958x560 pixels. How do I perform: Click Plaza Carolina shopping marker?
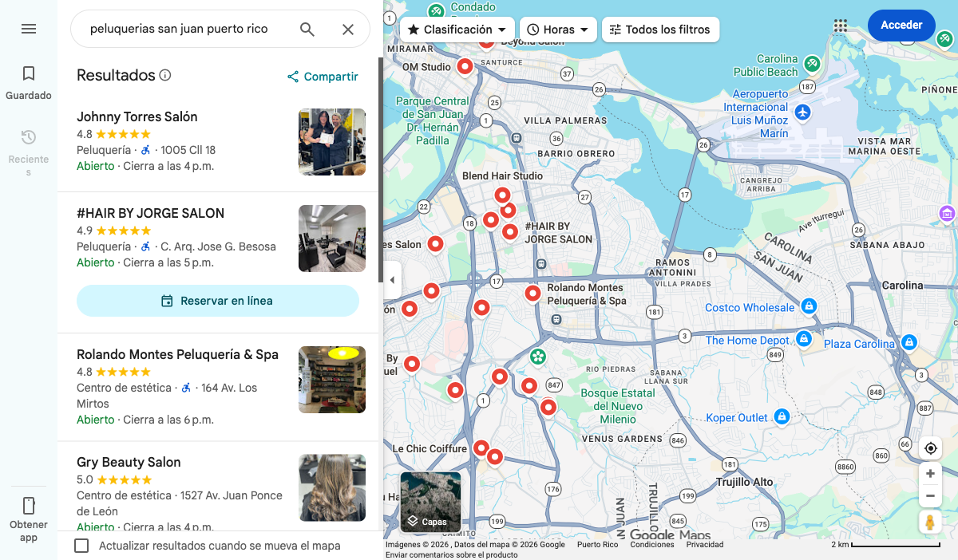908,342
